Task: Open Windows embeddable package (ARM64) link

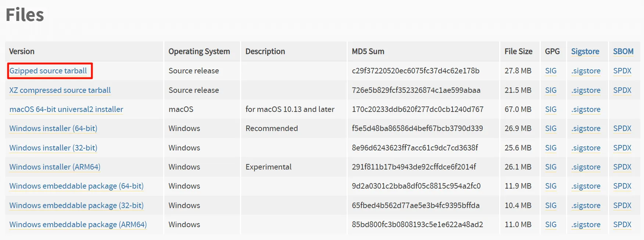Action: [x=78, y=225]
